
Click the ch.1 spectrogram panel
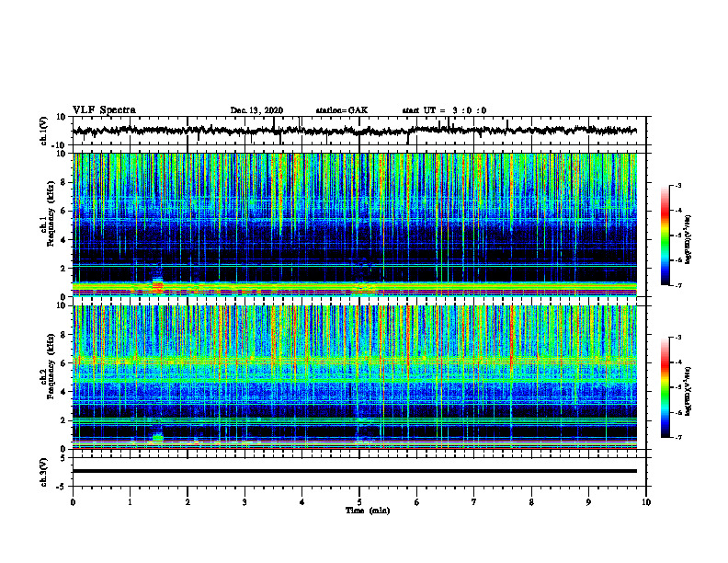(354, 224)
